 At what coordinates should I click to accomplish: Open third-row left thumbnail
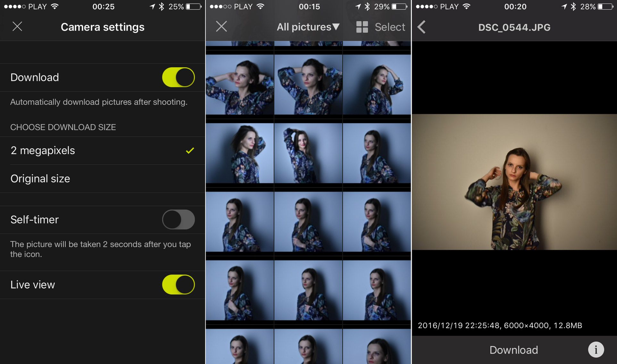coord(240,222)
